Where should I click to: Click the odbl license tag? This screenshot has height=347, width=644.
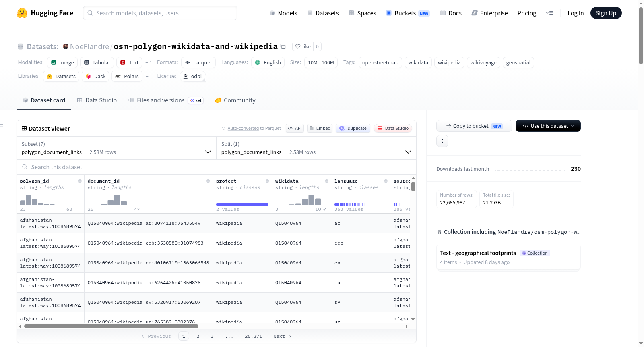(x=193, y=77)
